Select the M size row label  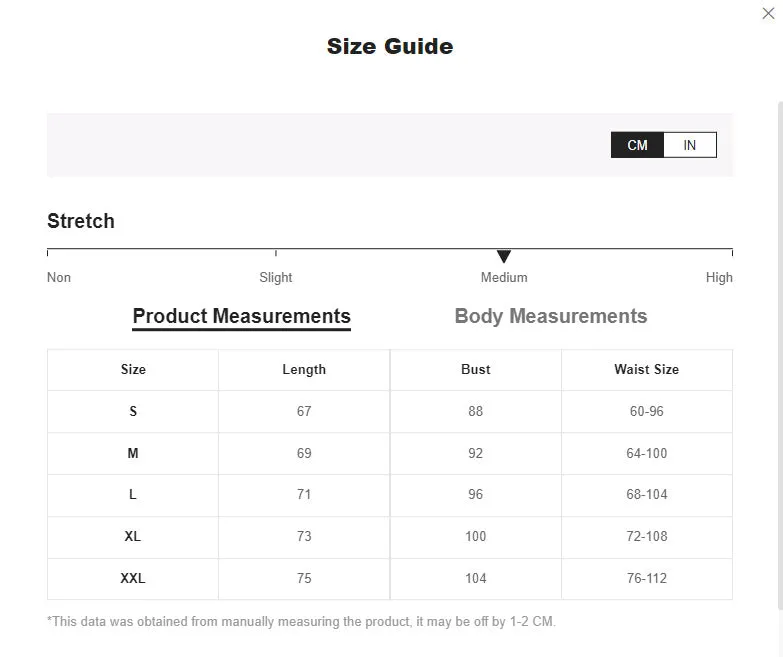[133, 453]
